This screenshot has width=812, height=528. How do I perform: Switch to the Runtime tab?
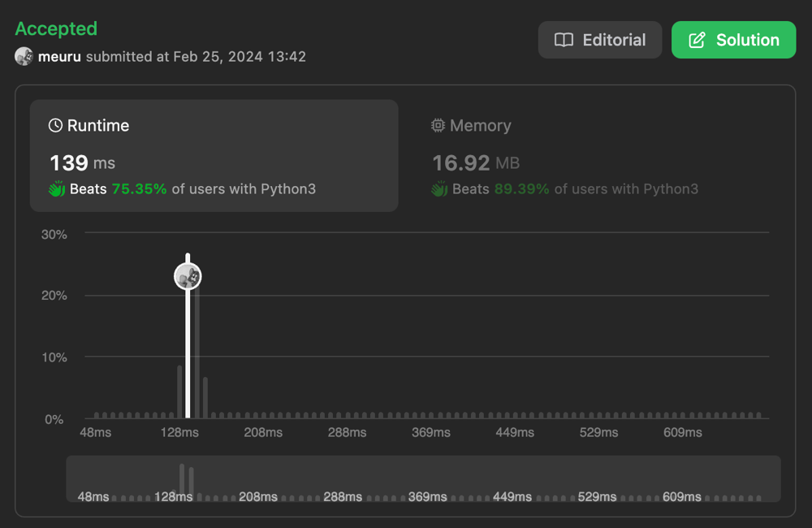click(x=214, y=155)
